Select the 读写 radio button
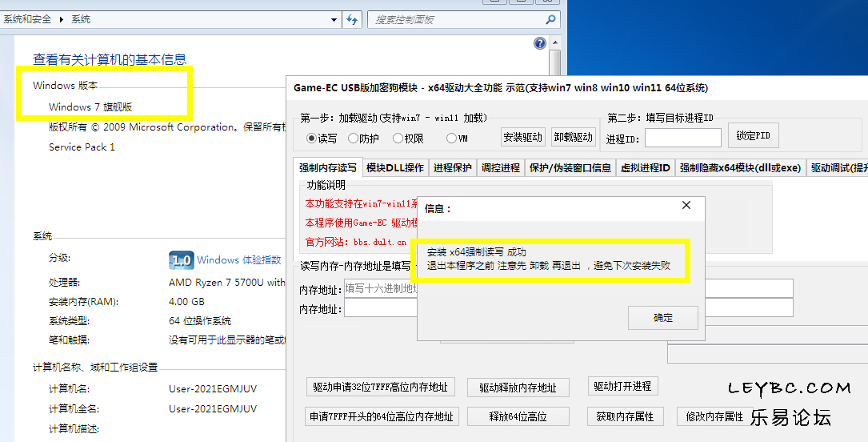This screenshot has height=442, width=868. coord(312,139)
